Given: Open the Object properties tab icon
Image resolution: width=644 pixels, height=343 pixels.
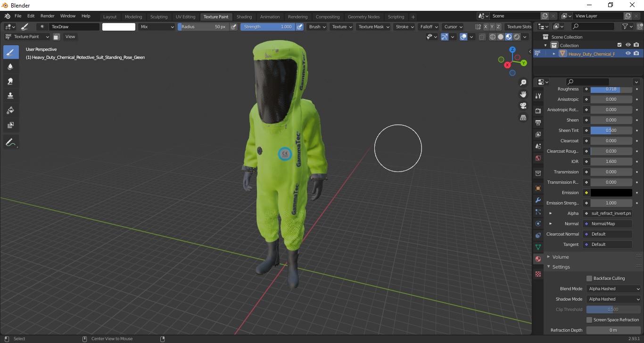Looking at the screenshot, I should pyautogui.click(x=538, y=188).
